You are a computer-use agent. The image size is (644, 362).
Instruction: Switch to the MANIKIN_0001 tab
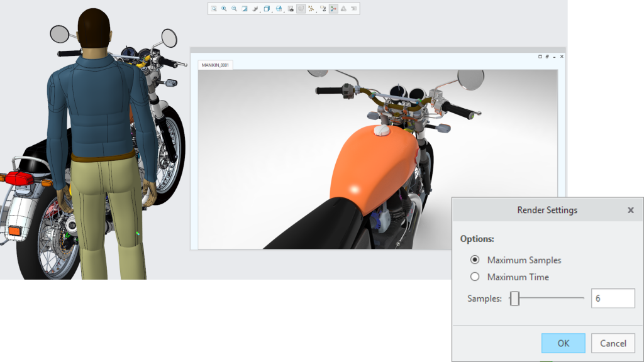pyautogui.click(x=215, y=65)
